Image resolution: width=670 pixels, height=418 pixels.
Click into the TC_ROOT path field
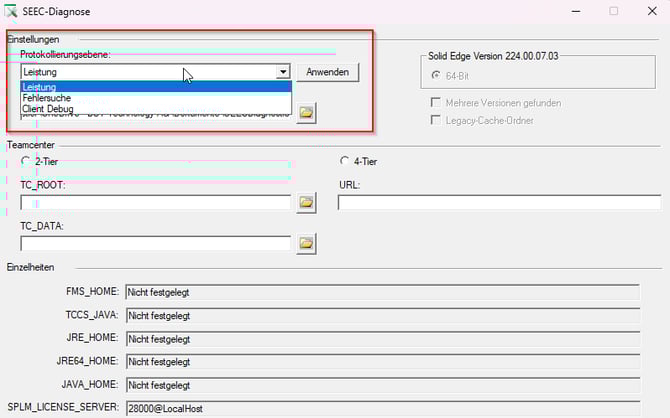[155, 203]
